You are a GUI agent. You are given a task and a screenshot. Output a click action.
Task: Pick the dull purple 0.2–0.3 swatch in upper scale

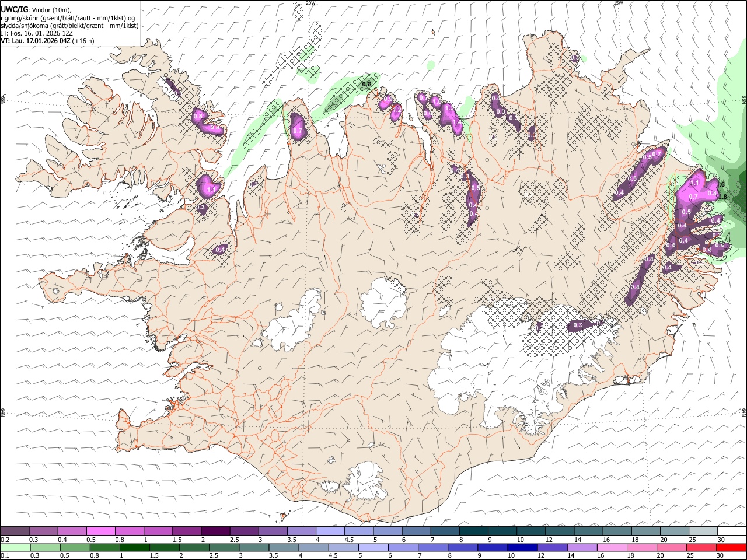[15, 531]
